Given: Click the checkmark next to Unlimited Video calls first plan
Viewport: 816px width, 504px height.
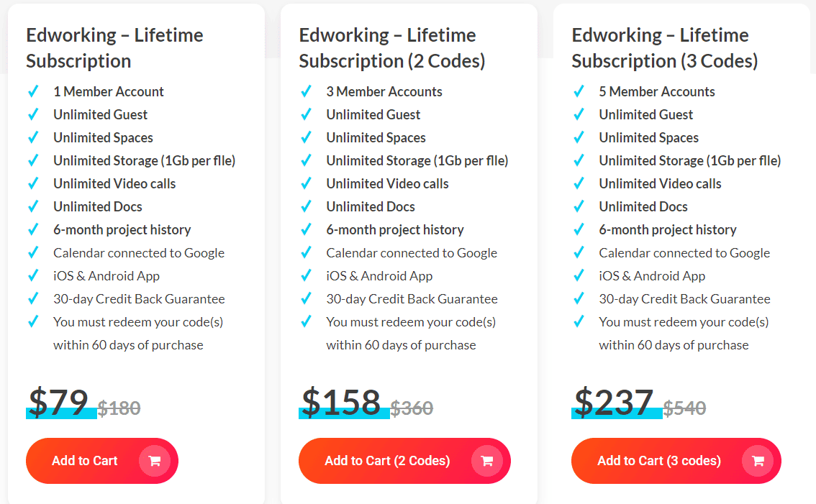Looking at the screenshot, I should [x=33, y=183].
